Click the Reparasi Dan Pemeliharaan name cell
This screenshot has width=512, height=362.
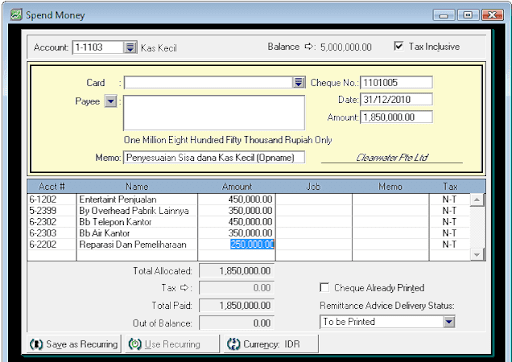click(137, 244)
